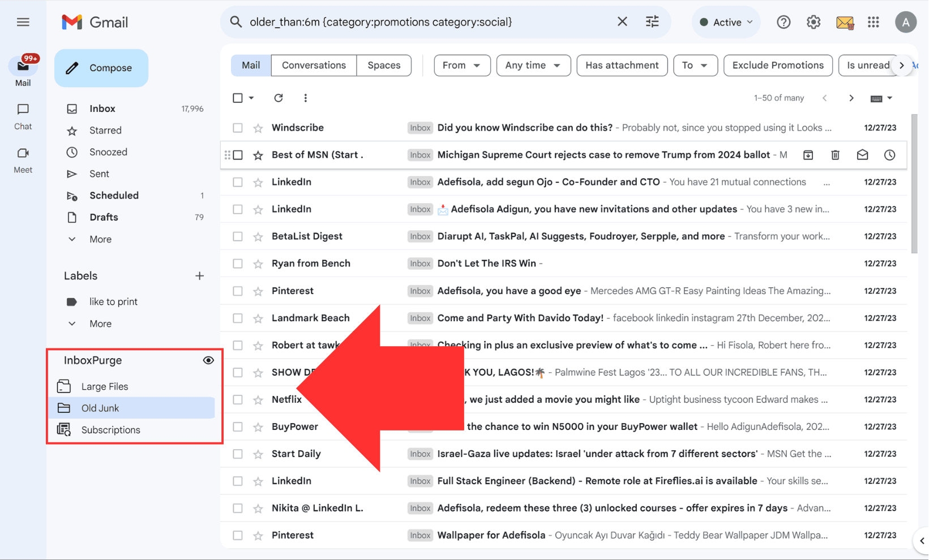Open the InboxPurge Large Files cleaner
This screenshot has height=560, width=929.
104,386
